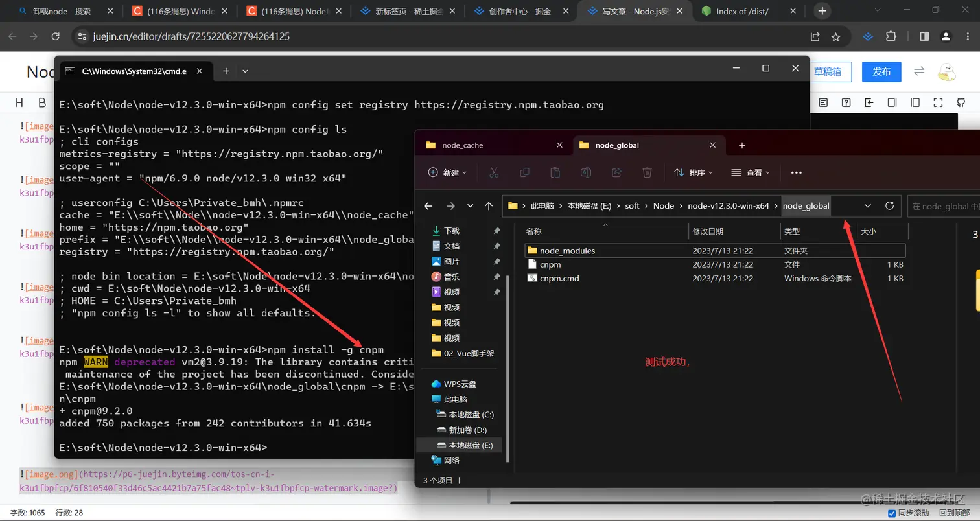Reload the page with the refresh icon
The width and height of the screenshot is (980, 521).
click(56, 37)
